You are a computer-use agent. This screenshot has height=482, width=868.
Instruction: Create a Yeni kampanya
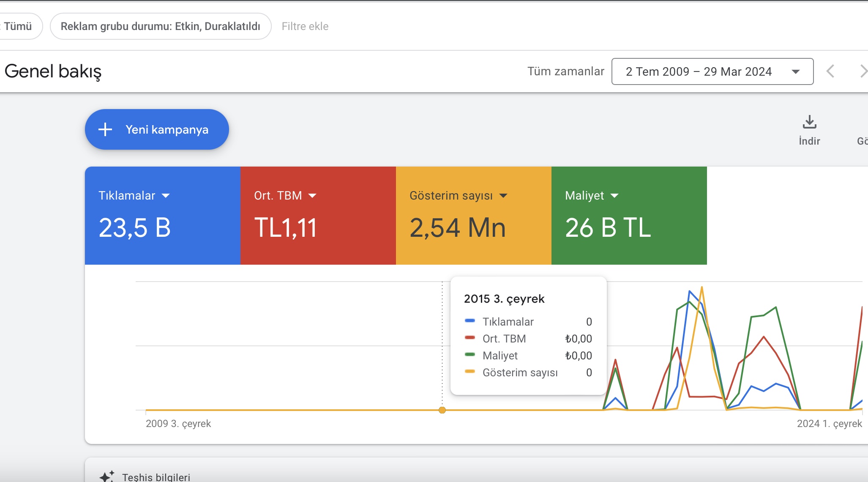point(157,129)
